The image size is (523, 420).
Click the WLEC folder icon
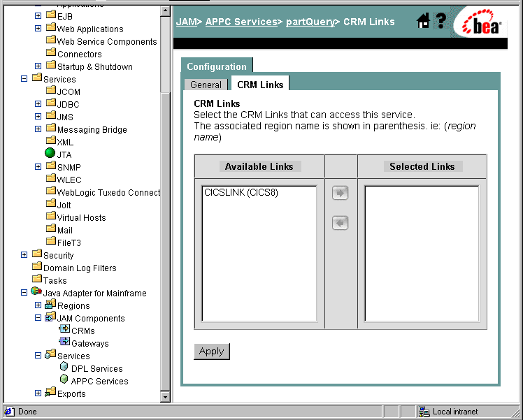click(51, 178)
